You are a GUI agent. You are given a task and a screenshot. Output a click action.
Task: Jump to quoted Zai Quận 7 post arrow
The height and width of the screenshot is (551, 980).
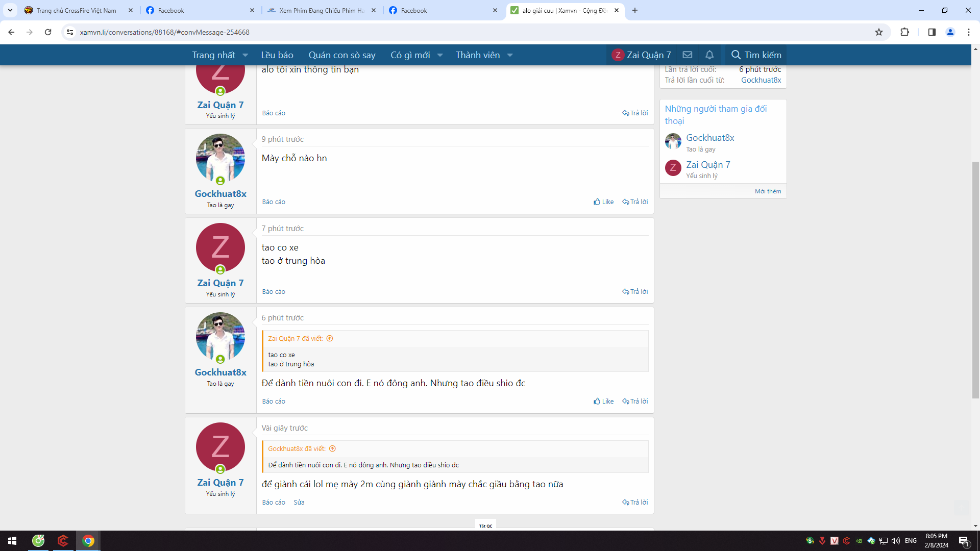coord(330,339)
